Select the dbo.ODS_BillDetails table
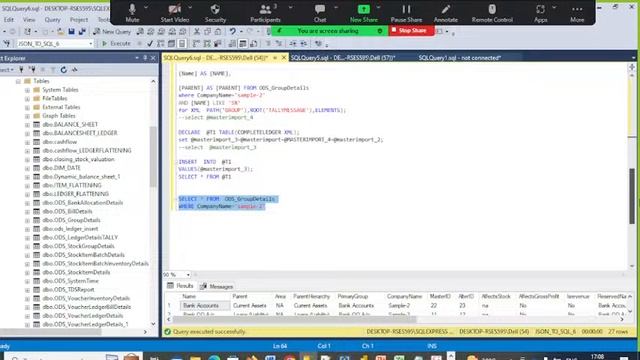Image resolution: width=640 pixels, height=360 pixels. tap(67, 211)
